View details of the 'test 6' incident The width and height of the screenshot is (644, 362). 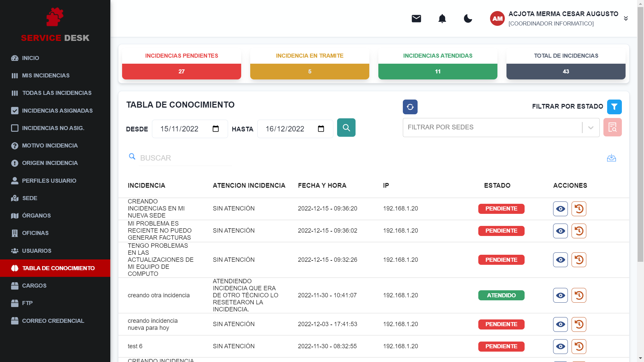pyautogui.click(x=560, y=346)
